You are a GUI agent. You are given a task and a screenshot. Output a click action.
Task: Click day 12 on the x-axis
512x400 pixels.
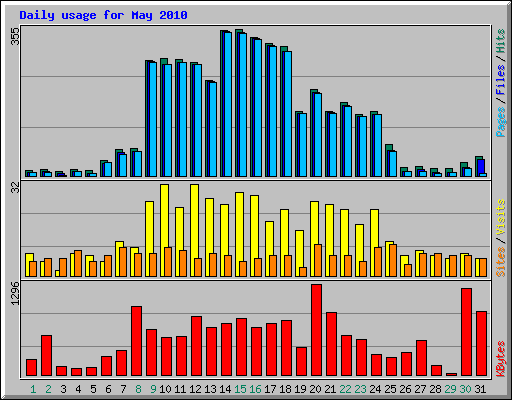195,389
